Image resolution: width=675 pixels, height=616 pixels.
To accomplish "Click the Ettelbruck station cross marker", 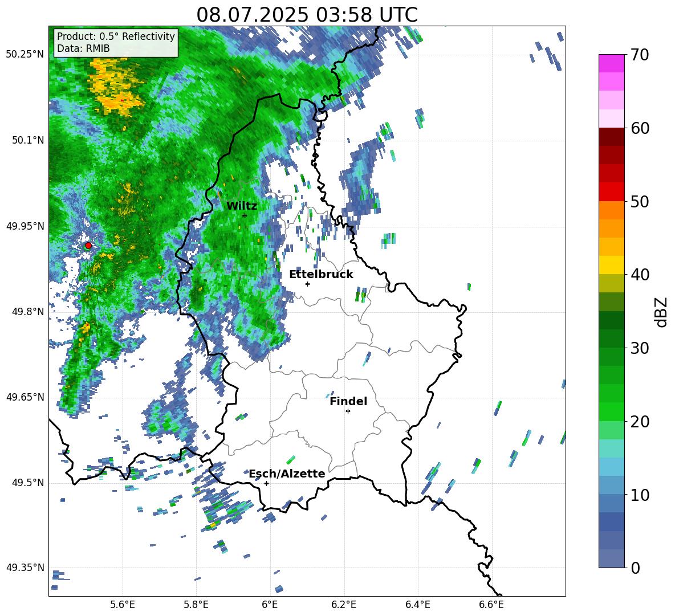I will point(307,284).
